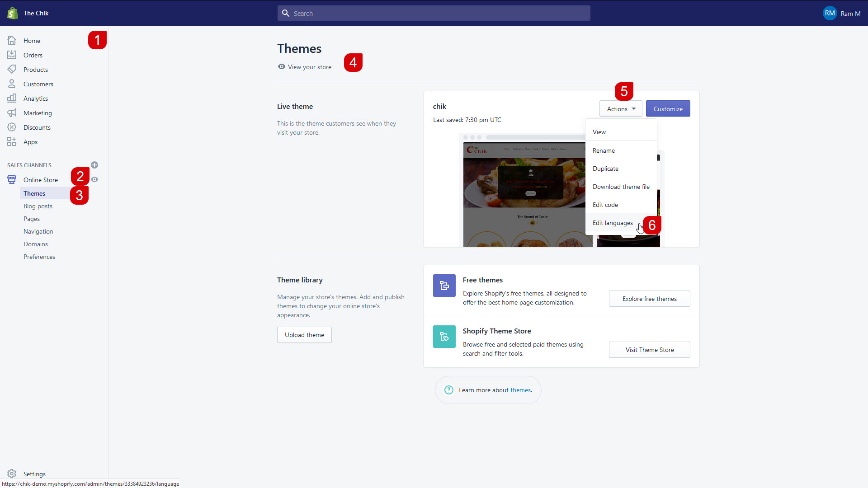Open Orders in sidebar
Viewport: 868px width, 488px height.
pyautogui.click(x=33, y=55)
